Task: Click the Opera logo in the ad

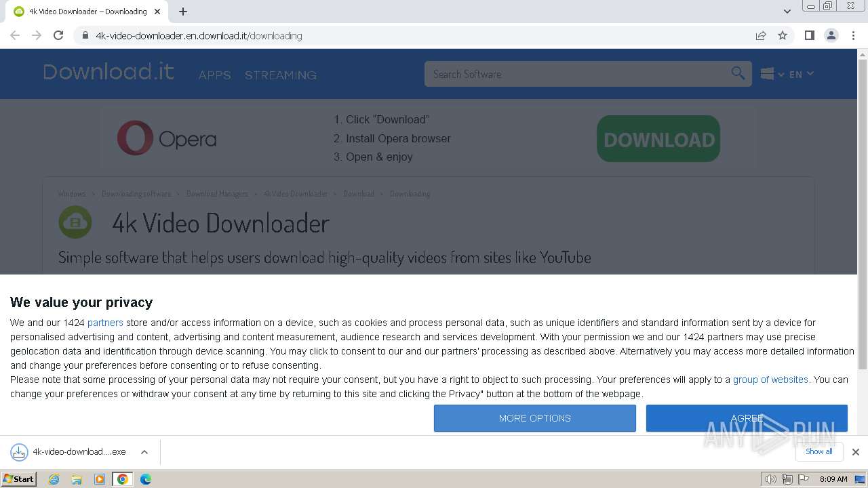Action: (x=167, y=138)
